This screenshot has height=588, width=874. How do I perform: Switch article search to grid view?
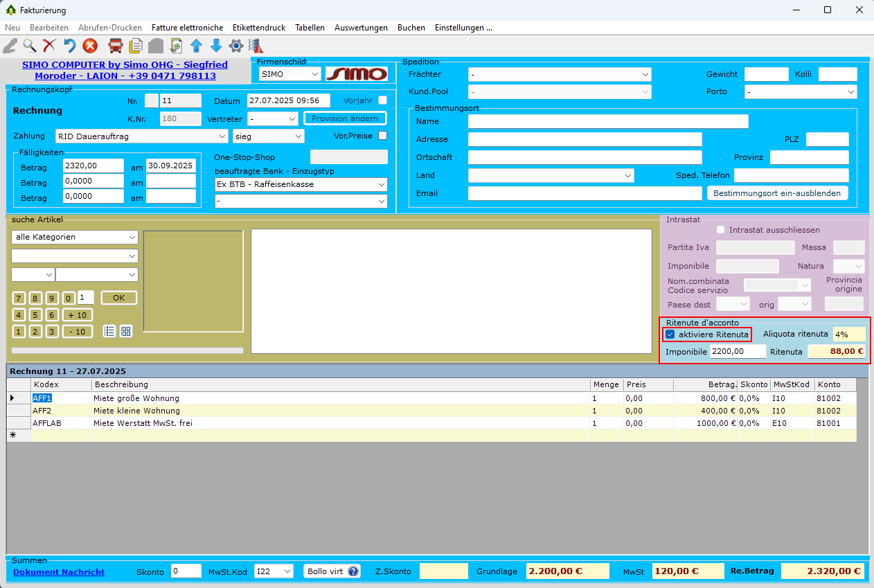tap(126, 331)
